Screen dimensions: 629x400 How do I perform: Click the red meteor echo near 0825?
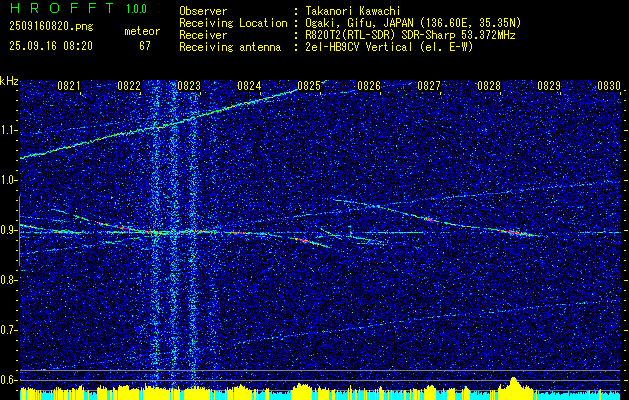303,240
